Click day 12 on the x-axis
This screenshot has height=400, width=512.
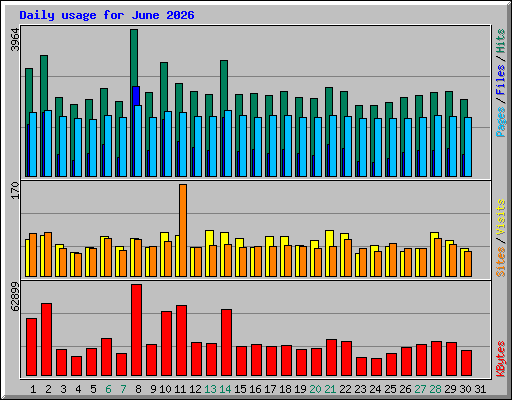195,389
